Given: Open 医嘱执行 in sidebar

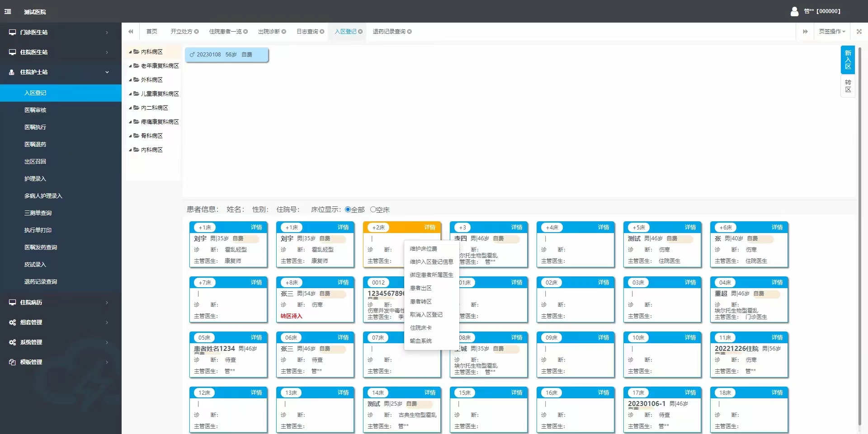Looking at the screenshot, I should 61,127.
